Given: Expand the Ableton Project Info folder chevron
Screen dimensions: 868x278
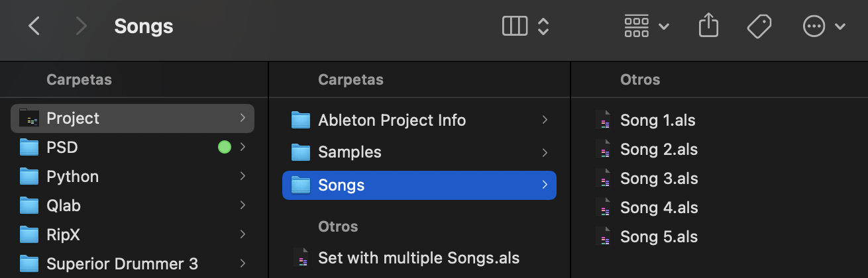Looking at the screenshot, I should [545, 120].
